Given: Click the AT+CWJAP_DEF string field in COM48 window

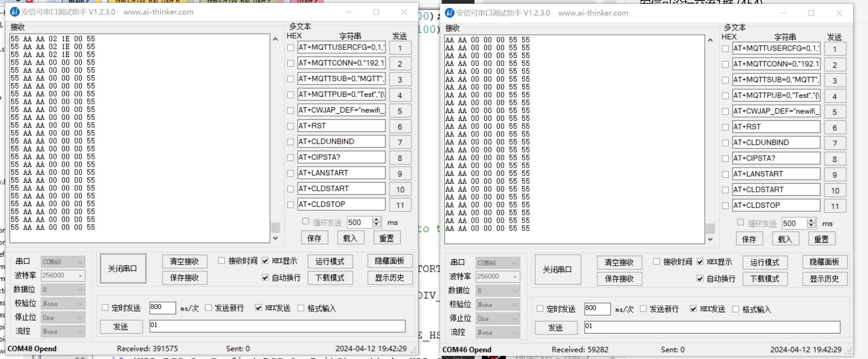Looking at the screenshot, I should click(341, 110).
